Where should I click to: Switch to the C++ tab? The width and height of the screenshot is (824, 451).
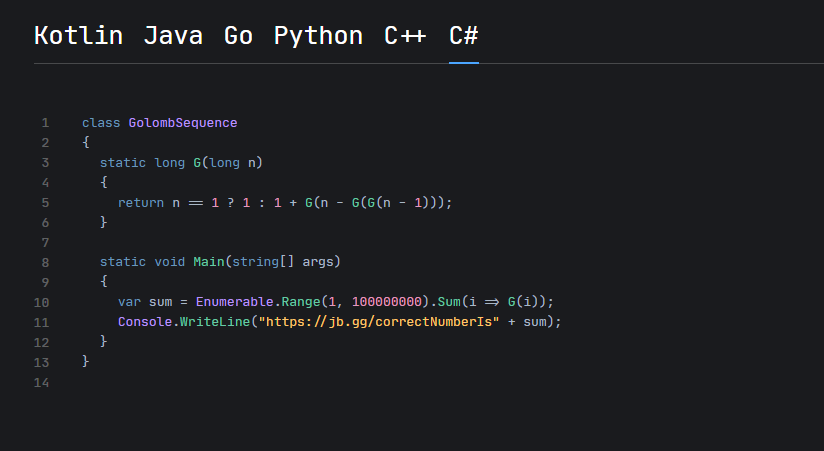tap(405, 36)
